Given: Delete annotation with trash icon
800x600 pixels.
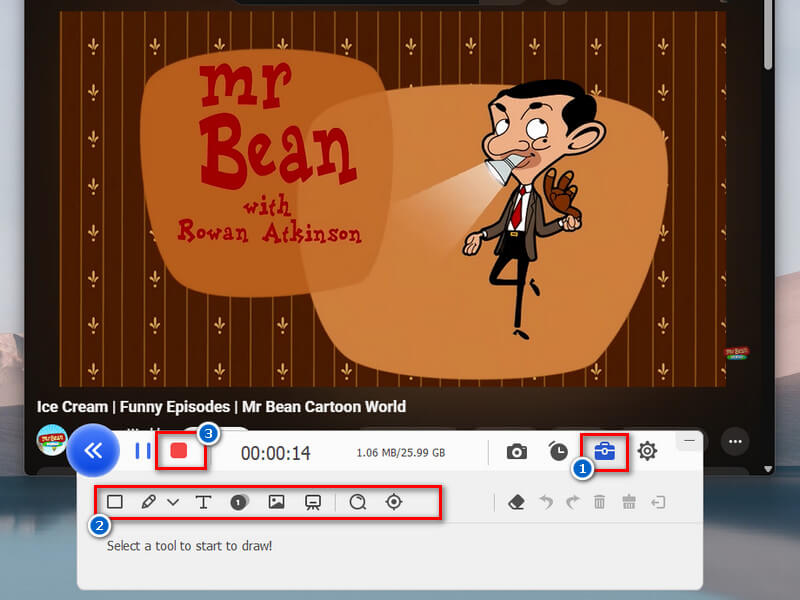Looking at the screenshot, I should (x=599, y=503).
